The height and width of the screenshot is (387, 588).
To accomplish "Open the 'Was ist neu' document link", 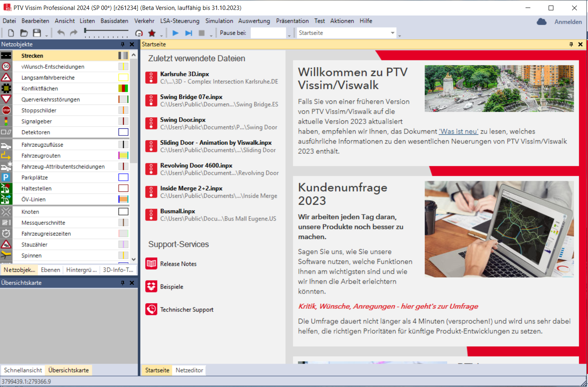I will (459, 132).
